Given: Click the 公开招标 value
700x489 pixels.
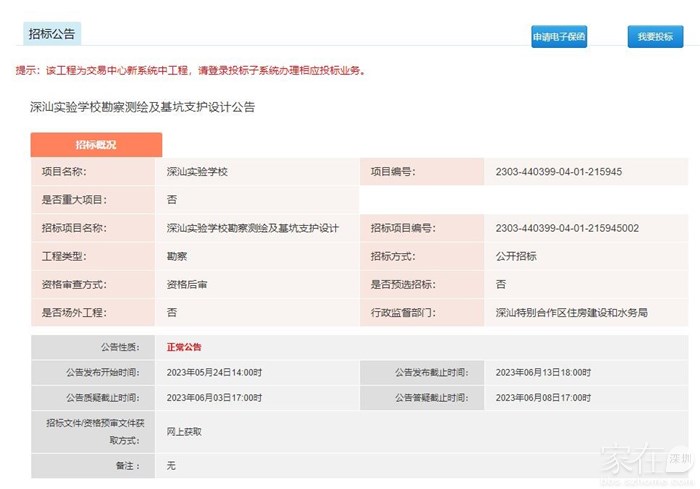Looking at the screenshot, I should (516, 256).
